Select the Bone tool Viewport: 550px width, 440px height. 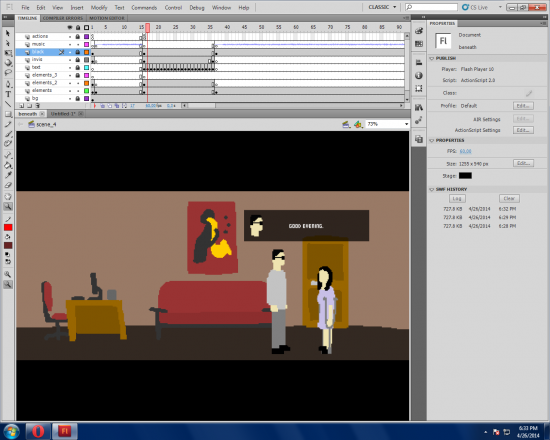pos(8,155)
